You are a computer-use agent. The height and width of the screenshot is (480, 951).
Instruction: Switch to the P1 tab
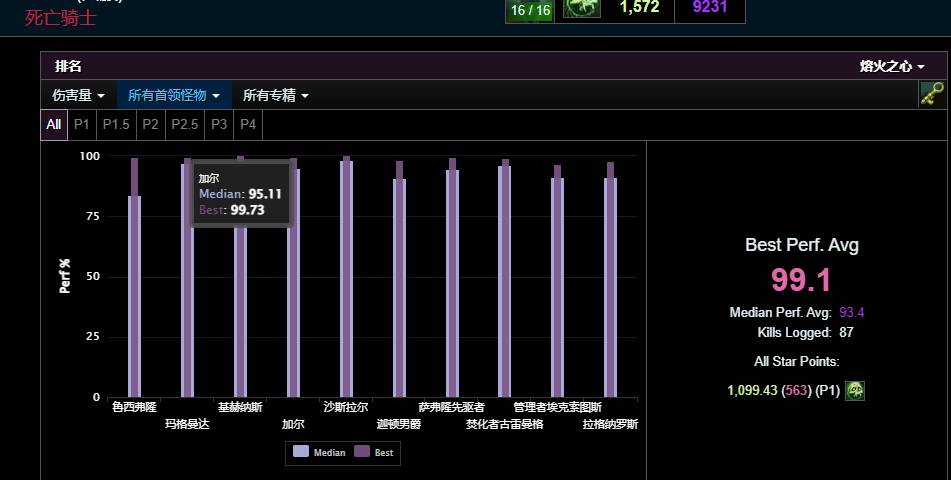pyautogui.click(x=82, y=124)
